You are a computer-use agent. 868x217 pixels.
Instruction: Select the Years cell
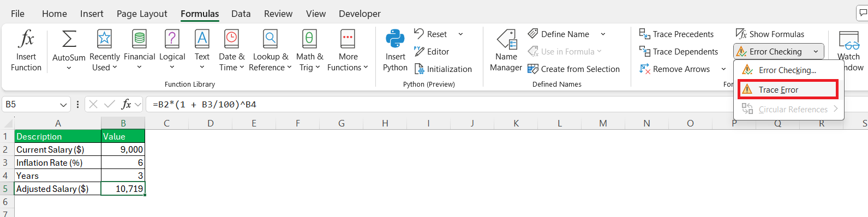click(x=58, y=176)
